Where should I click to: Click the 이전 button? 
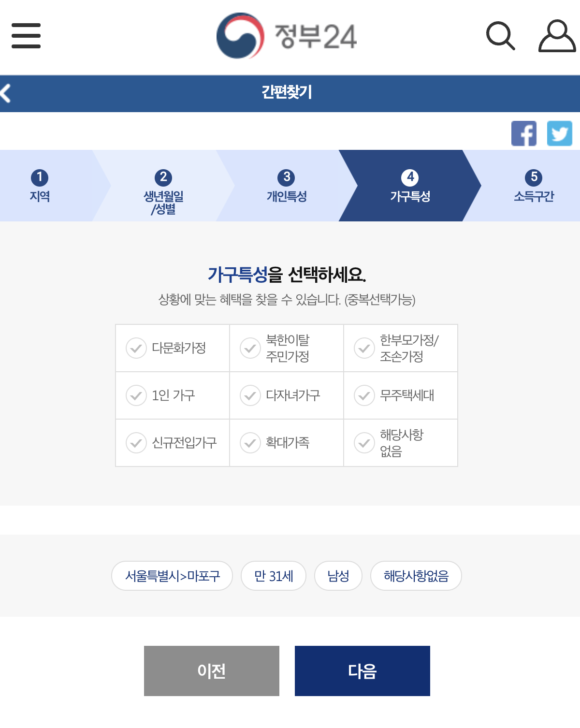point(212,671)
